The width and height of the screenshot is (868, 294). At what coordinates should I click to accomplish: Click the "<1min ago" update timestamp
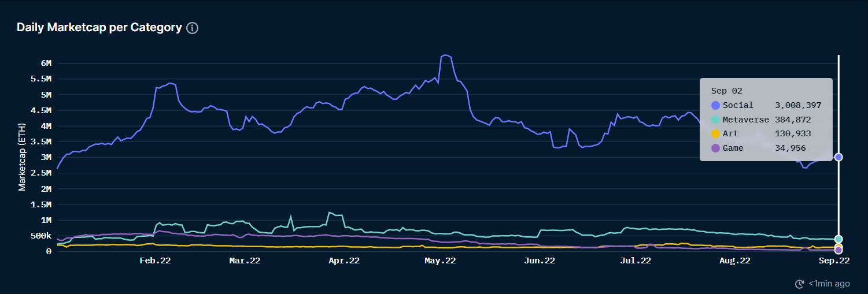pos(829,284)
